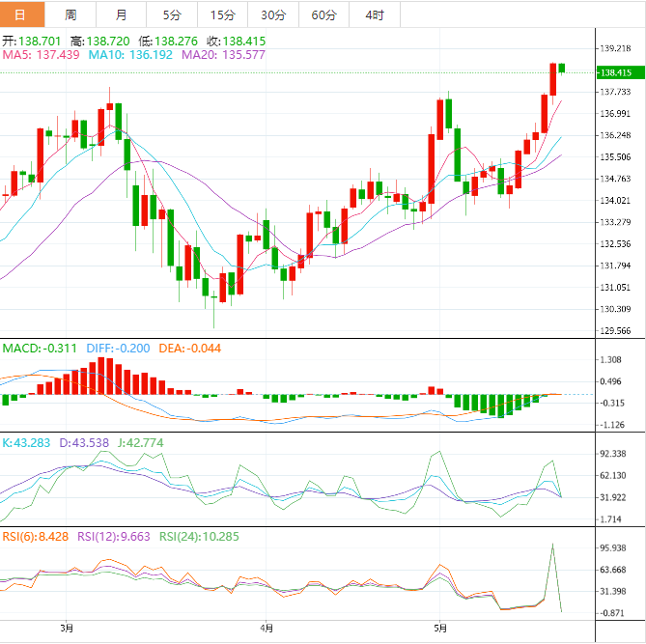Click the MA10: 136.192 indicator label
This screenshot has height=644, width=646.
point(130,56)
